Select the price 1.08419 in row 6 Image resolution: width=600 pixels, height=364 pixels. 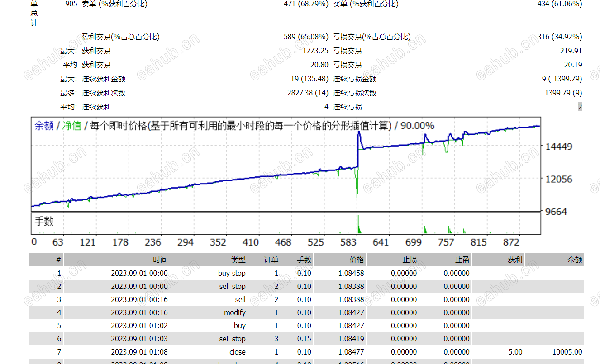point(351,339)
